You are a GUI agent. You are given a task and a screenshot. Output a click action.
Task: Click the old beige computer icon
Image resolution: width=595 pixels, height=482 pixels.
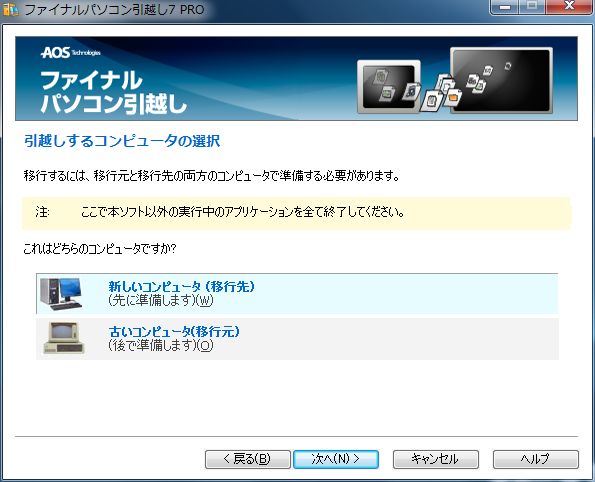64,338
